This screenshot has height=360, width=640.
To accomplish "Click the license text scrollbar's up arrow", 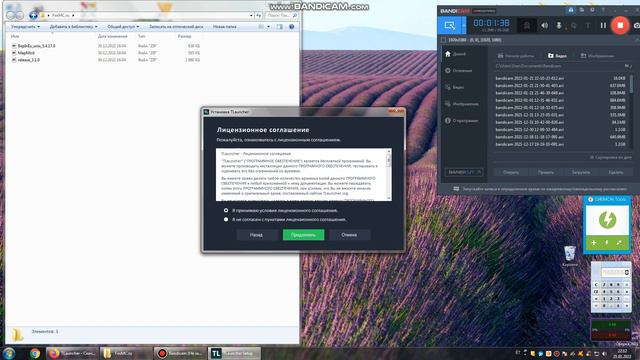I will 389,151.
